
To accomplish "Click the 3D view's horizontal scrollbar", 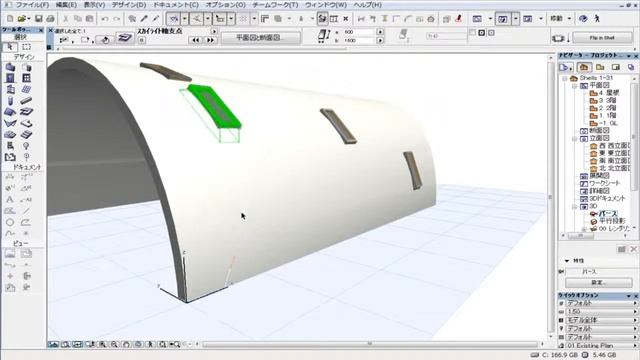I will (370, 344).
